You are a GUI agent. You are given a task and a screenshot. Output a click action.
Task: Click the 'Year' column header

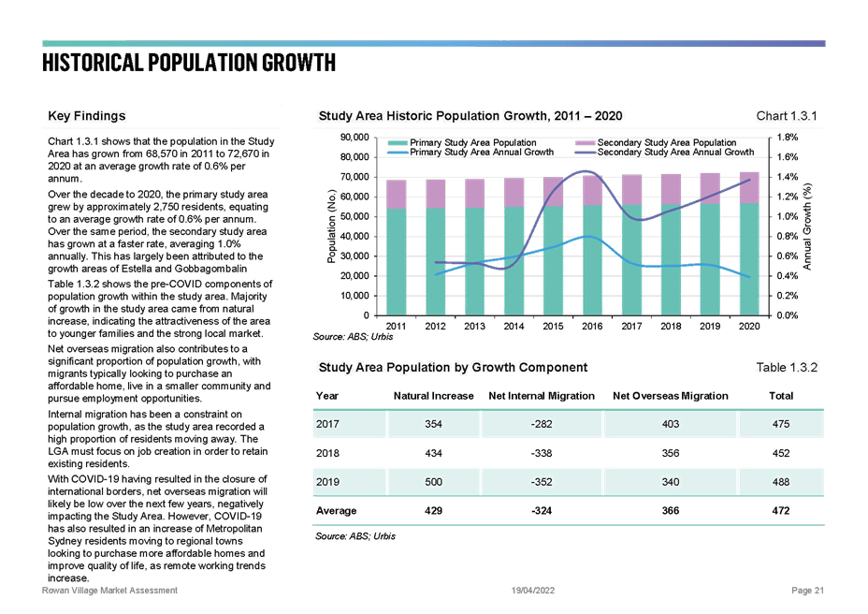327,396
